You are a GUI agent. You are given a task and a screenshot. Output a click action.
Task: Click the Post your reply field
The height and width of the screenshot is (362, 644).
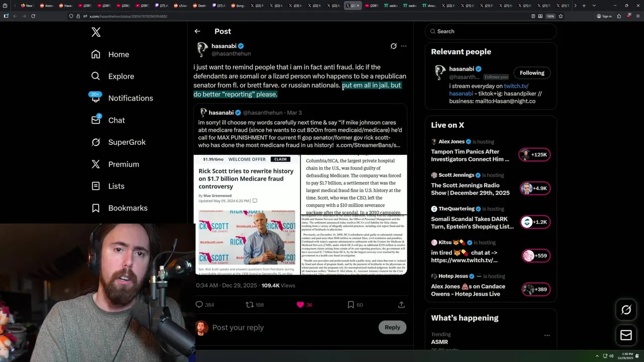tap(292, 327)
